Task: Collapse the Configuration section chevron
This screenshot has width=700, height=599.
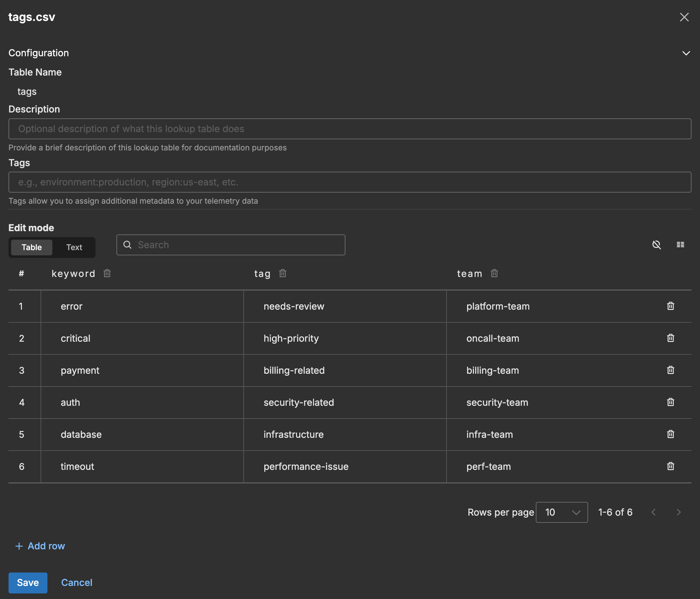Action: click(687, 53)
